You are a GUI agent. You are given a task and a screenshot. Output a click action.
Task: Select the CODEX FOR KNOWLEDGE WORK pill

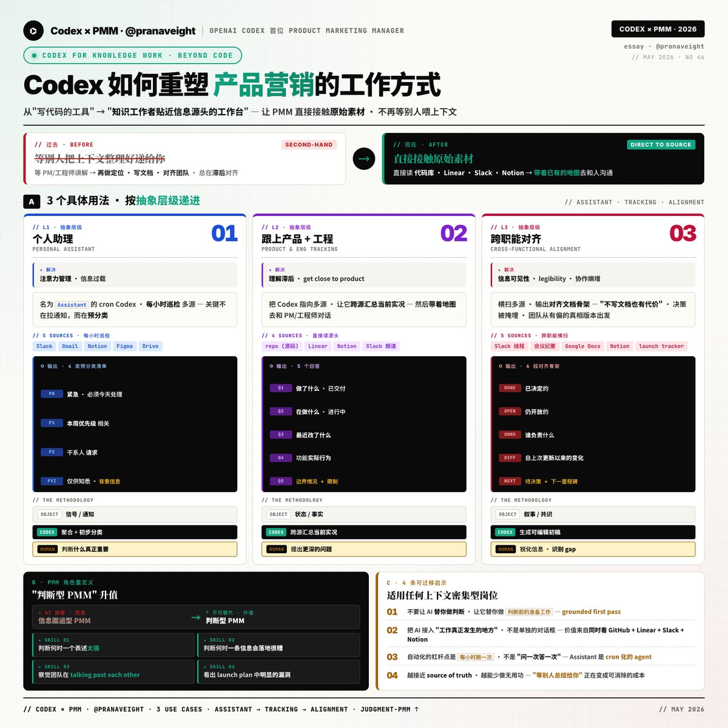[x=132, y=55]
